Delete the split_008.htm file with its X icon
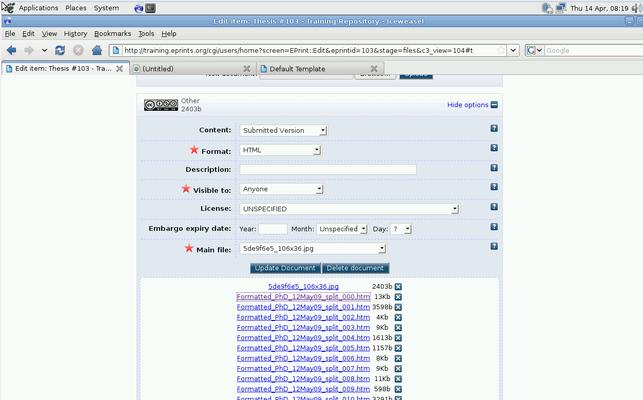This screenshot has width=643, height=400. click(398, 379)
